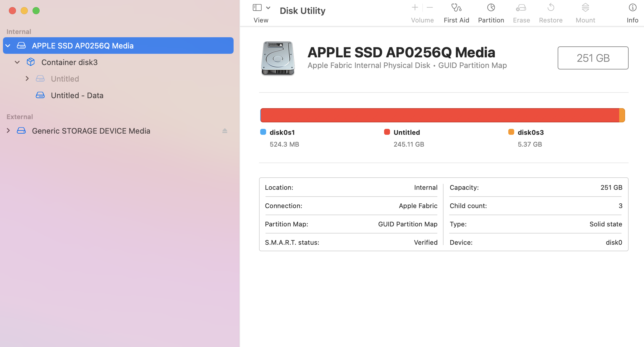The height and width of the screenshot is (347, 644).
Task: Collapse Container disk3 disclosure arrow
Action: 17,62
